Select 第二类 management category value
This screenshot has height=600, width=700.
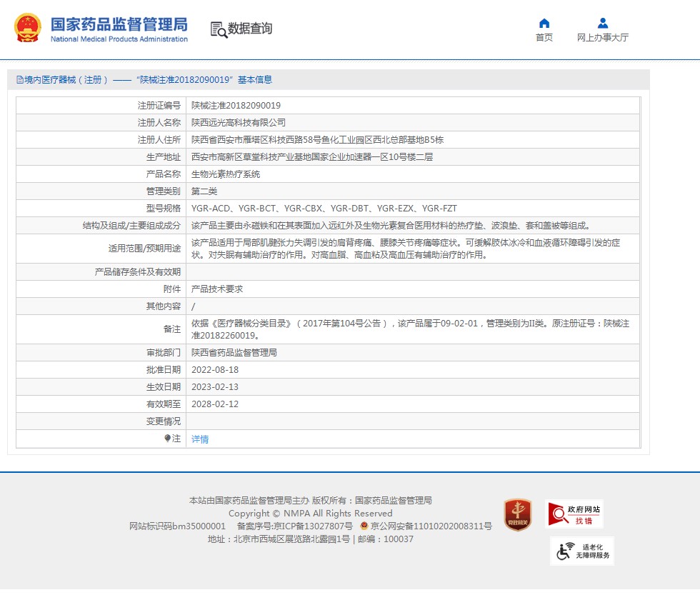click(x=204, y=191)
